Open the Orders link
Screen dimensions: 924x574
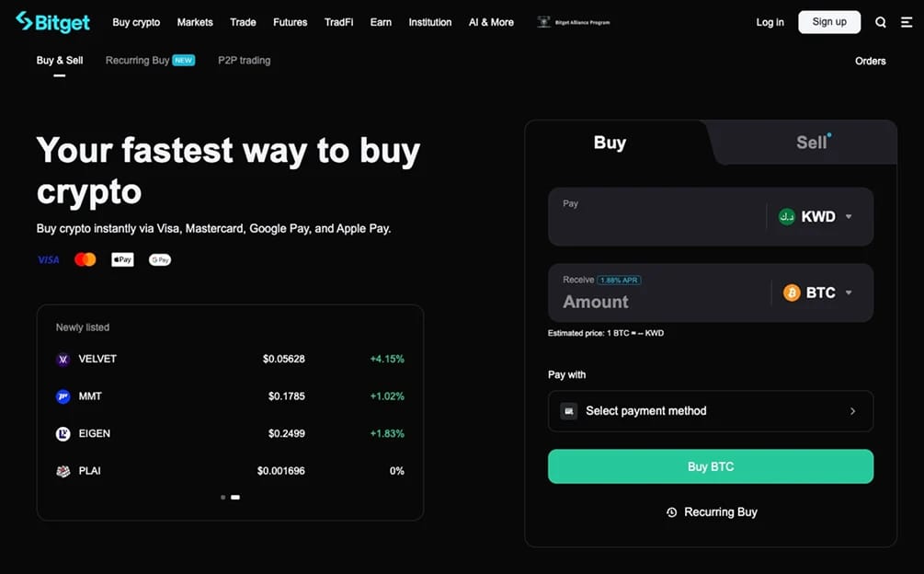click(871, 62)
